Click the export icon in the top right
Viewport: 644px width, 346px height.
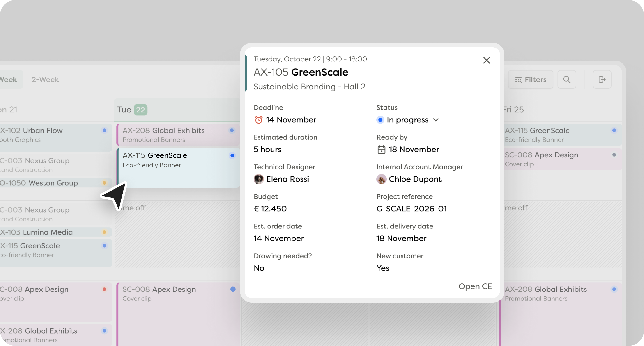click(602, 79)
